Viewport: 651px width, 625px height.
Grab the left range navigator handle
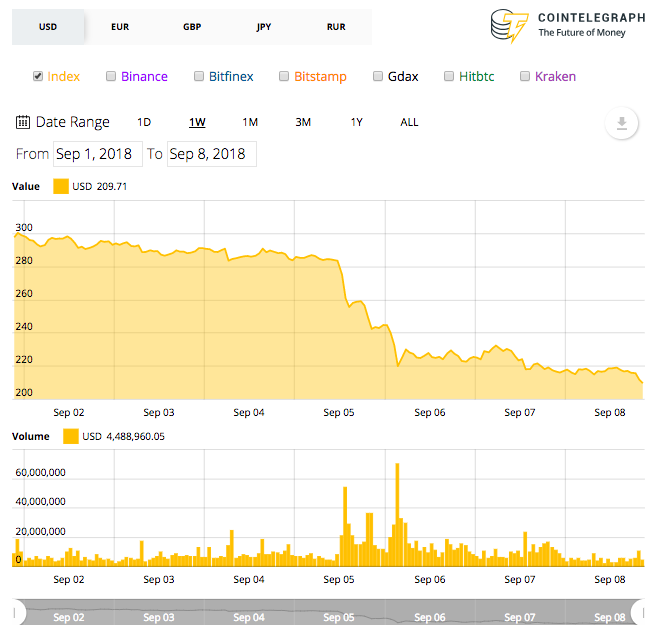(x=16, y=613)
